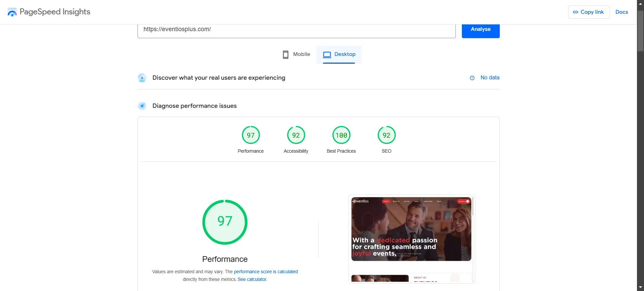Switch to the Desktop tab
The height and width of the screenshot is (291, 644).
pos(339,55)
